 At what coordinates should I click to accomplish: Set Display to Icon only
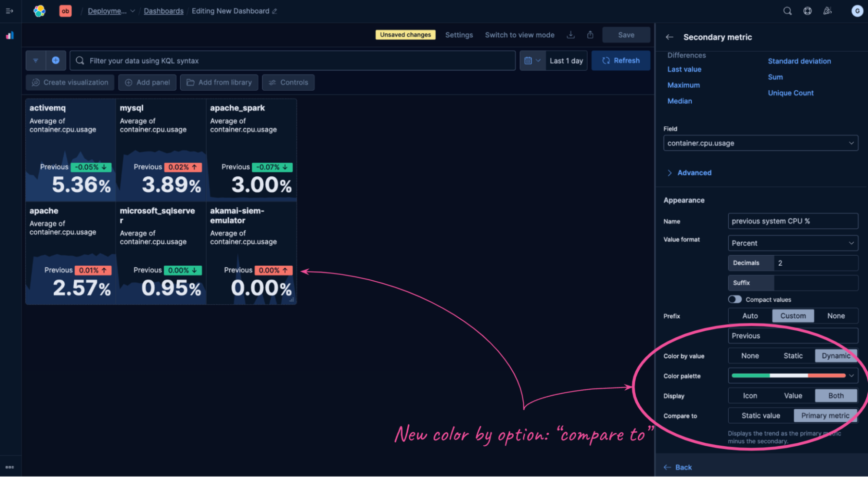749,396
